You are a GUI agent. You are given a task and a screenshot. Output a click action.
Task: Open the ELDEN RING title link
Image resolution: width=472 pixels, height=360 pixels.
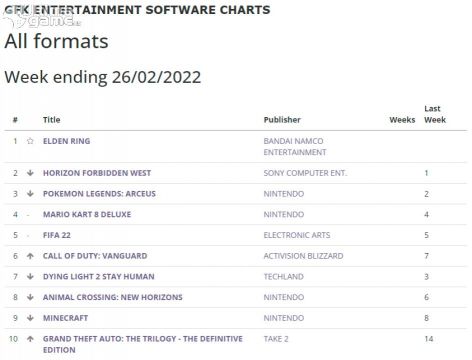[66, 141]
